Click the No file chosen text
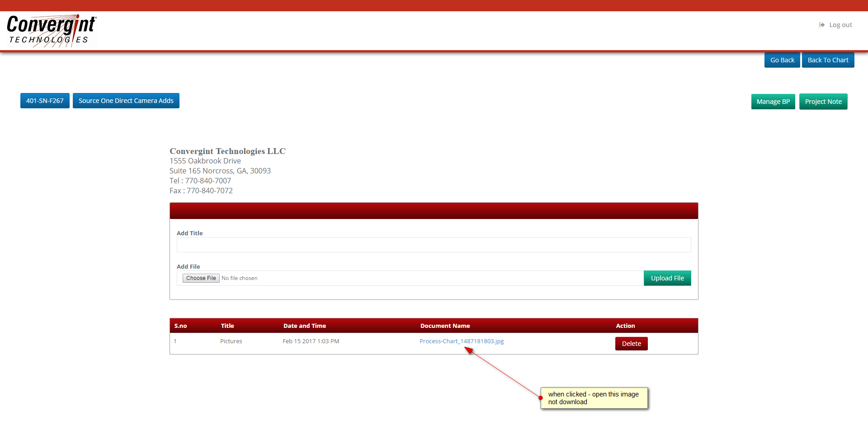 [x=240, y=278]
